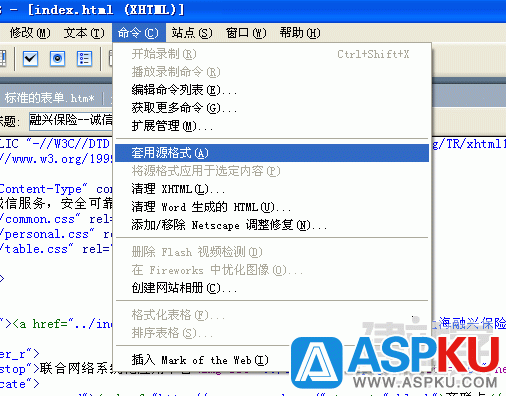Click the 播放录制命令(R) menu item

tap(272, 72)
